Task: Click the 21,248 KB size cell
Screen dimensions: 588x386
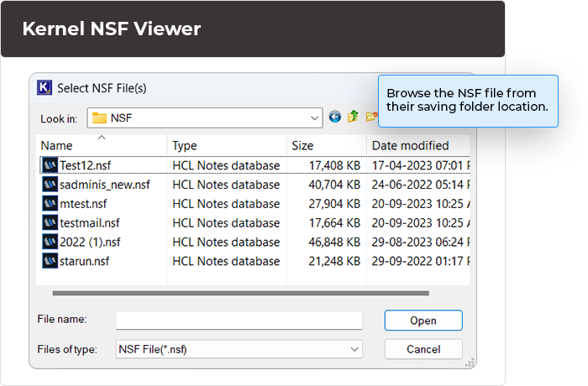Action: (x=334, y=261)
